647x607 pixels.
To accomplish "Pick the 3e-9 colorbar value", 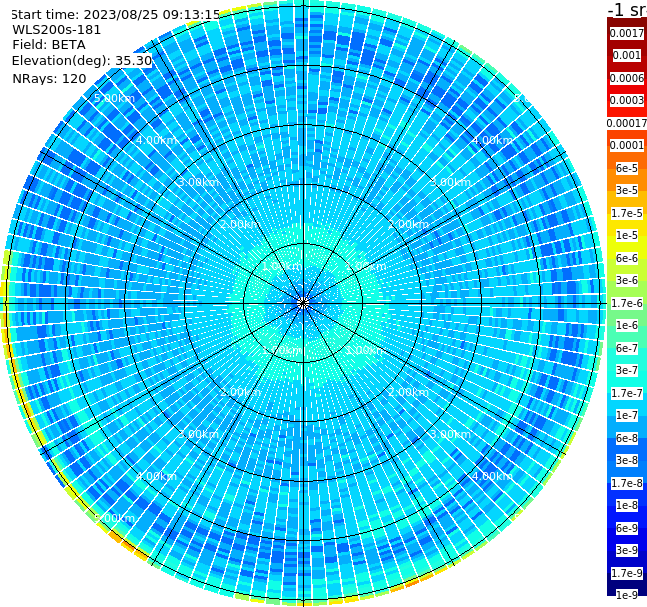I will tap(627, 550).
